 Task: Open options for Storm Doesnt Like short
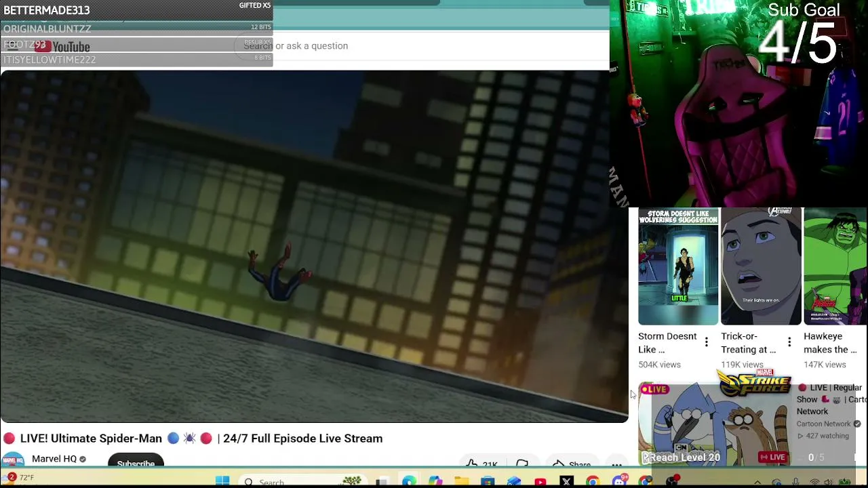click(x=707, y=342)
